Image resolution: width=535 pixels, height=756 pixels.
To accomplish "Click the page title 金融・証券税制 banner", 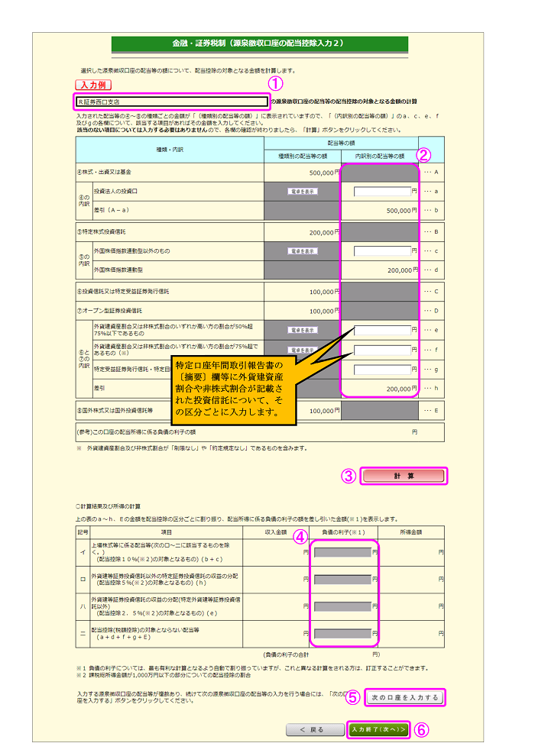I will 260,44.
